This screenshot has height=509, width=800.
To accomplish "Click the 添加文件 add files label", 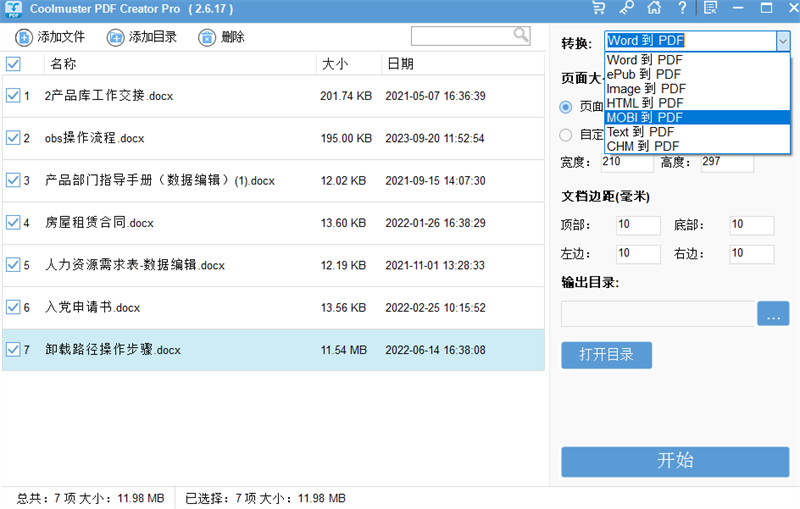I will click(x=61, y=37).
